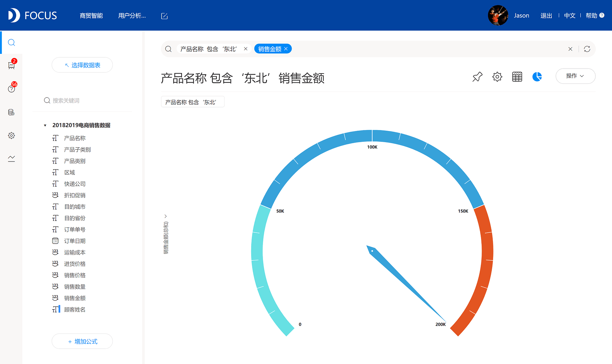Image resolution: width=612 pixels, height=364 pixels.
Task: Click the 退出 logout link
Action: (x=546, y=16)
